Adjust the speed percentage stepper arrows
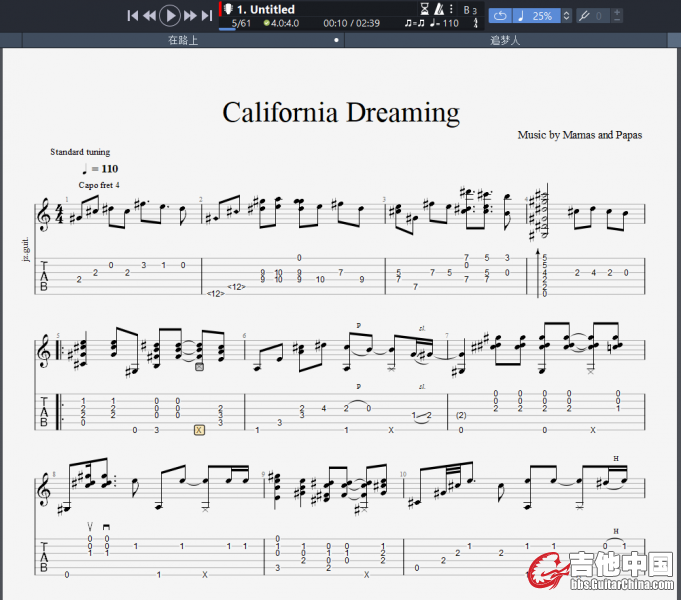 pyautogui.click(x=566, y=16)
